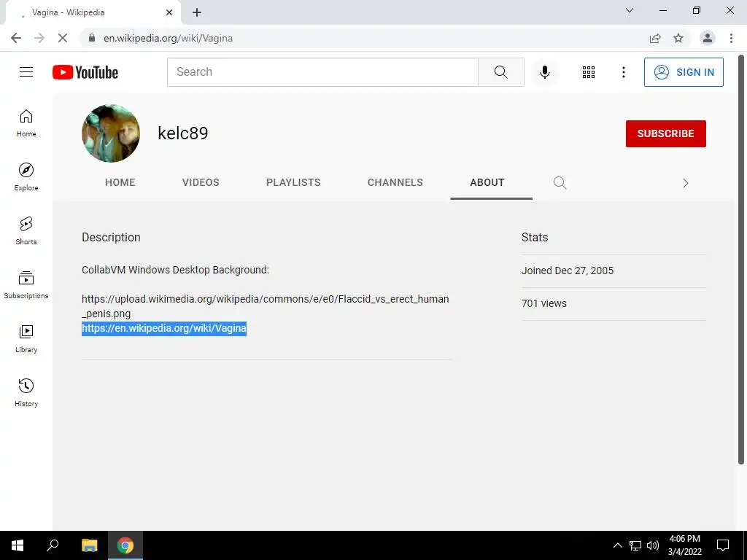The width and height of the screenshot is (747, 560).
Task: Click the kelc89 channel avatar
Action: (111, 133)
